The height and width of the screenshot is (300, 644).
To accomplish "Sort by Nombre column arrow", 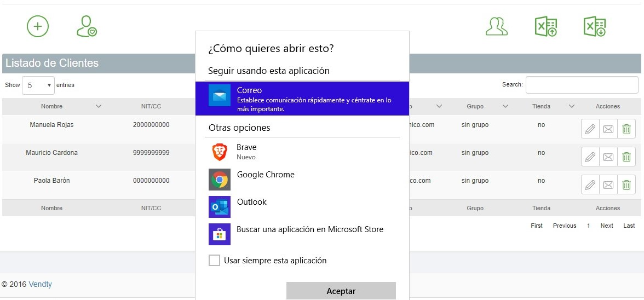I will [x=98, y=106].
